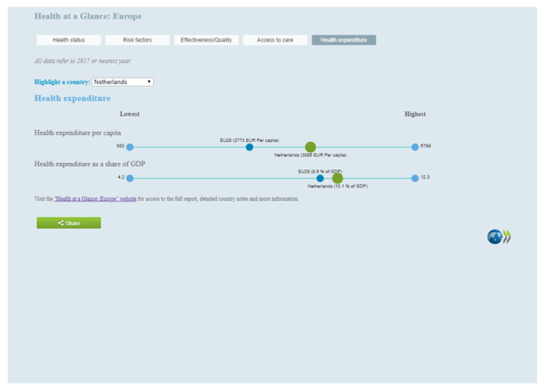Click the highest GDP share point marked 12.3
Viewport: 544px width, 392px height.
415,179
